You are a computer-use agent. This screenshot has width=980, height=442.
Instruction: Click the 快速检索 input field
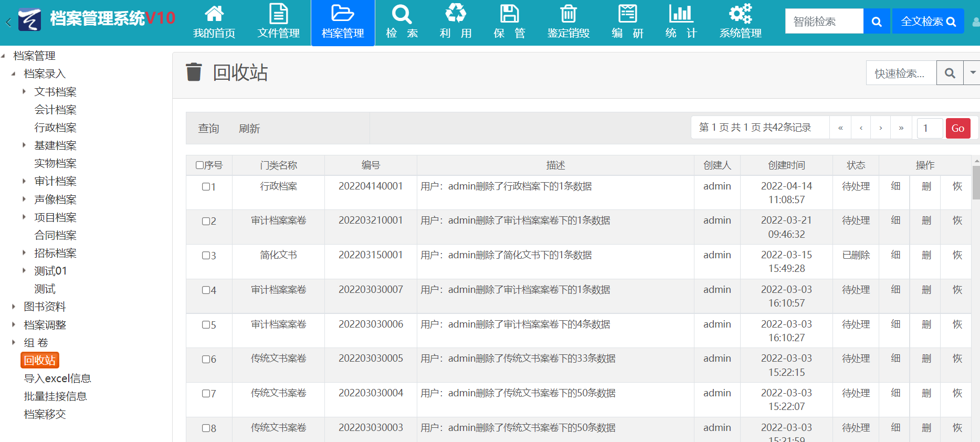(x=901, y=73)
